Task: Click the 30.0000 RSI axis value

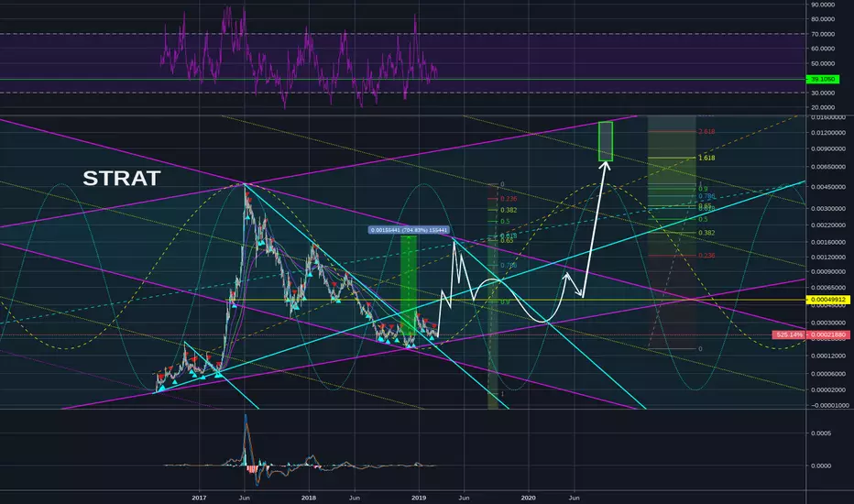Action: pyautogui.click(x=823, y=93)
